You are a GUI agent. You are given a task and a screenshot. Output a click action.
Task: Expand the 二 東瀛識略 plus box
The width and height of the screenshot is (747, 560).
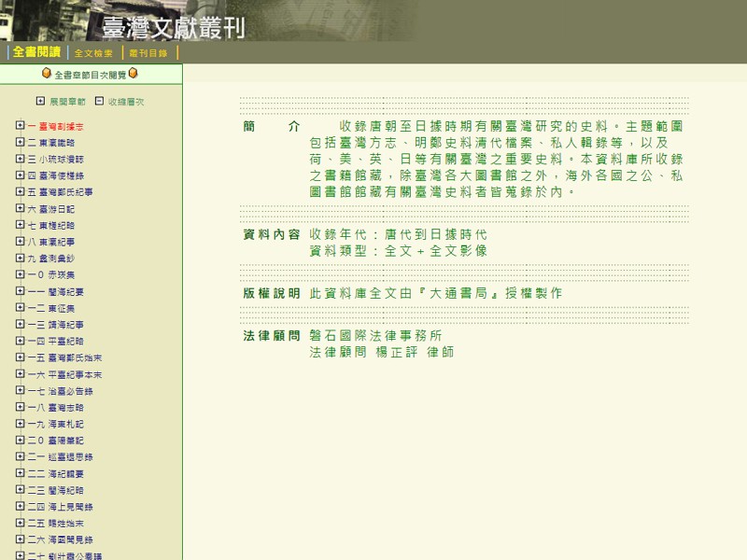[21, 142]
